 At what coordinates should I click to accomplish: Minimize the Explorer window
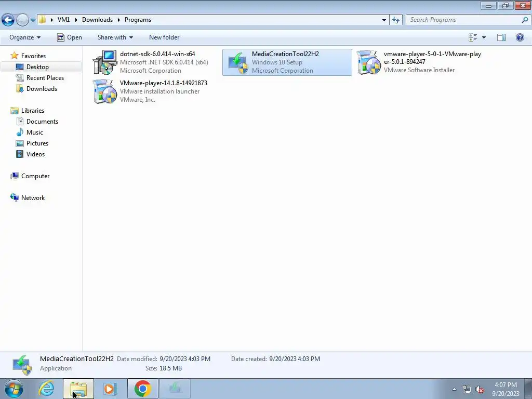pos(488,5)
